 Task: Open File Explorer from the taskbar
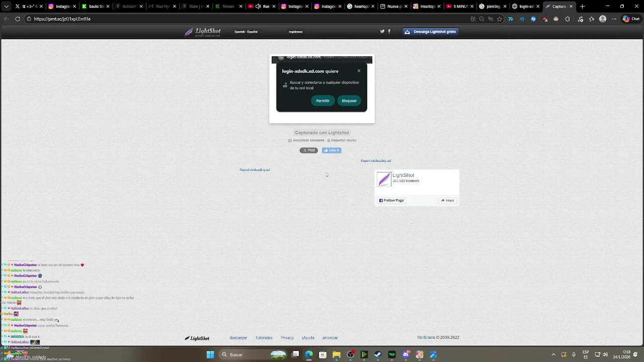336,354
